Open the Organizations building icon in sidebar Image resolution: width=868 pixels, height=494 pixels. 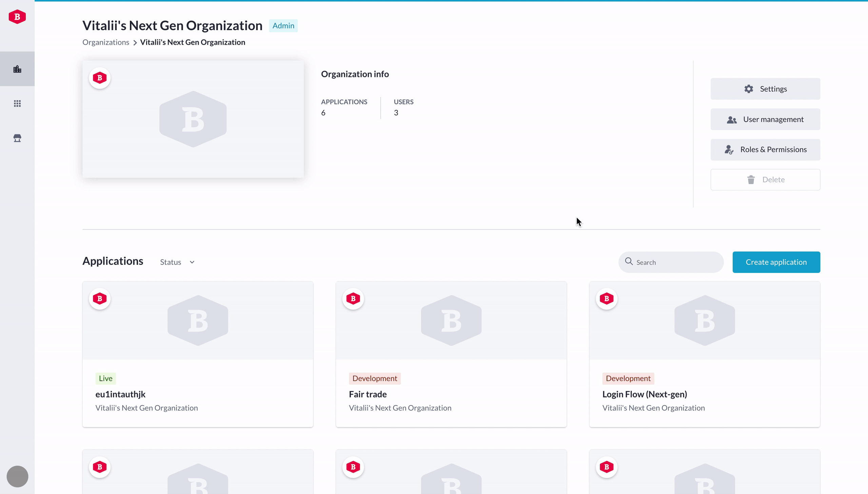(x=17, y=69)
